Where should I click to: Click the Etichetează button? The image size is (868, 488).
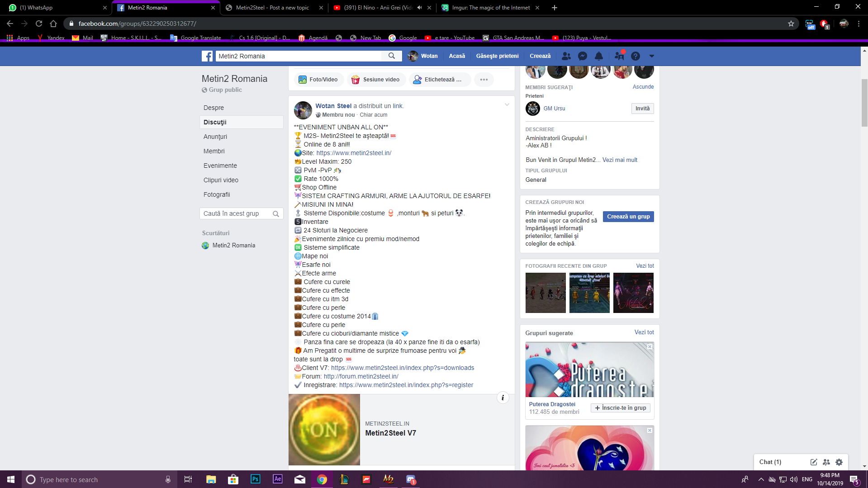(x=440, y=80)
